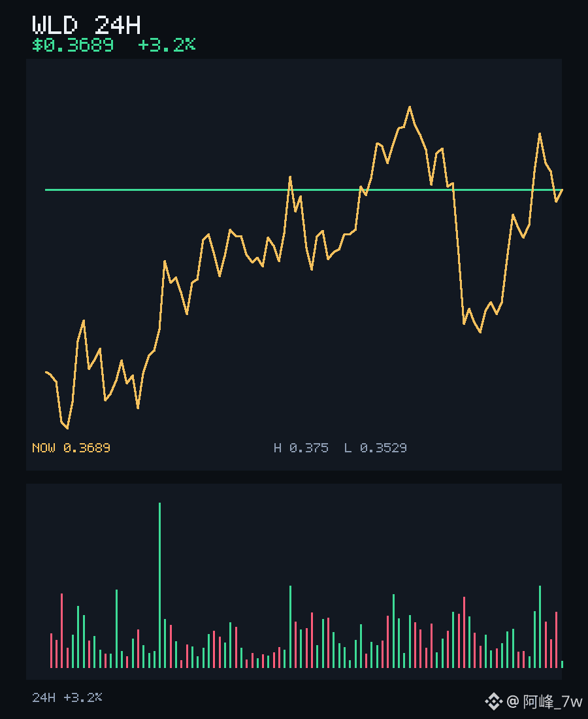Click the WLD 24H chart title

[x=86, y=25]
